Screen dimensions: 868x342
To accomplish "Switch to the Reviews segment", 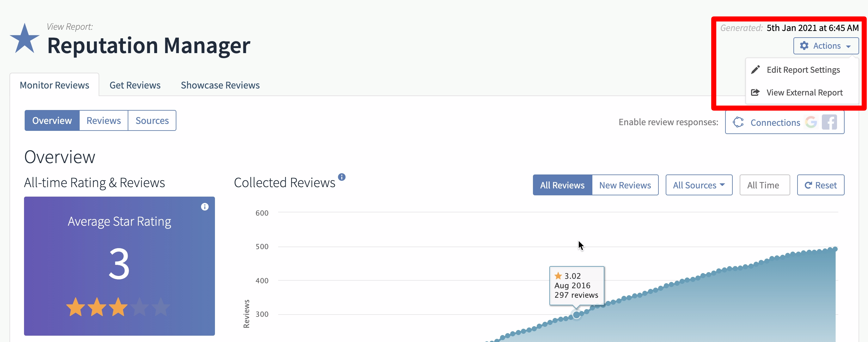I will click(103, 120).
